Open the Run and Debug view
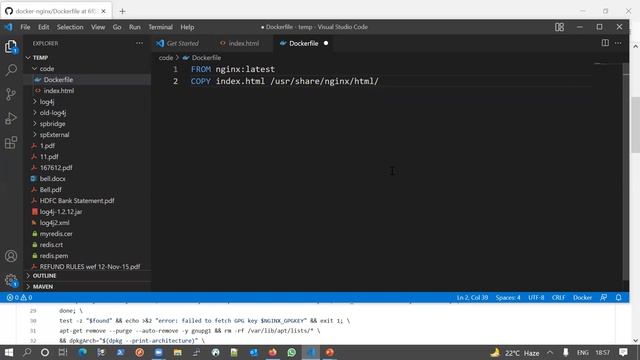 click(11, 118)
